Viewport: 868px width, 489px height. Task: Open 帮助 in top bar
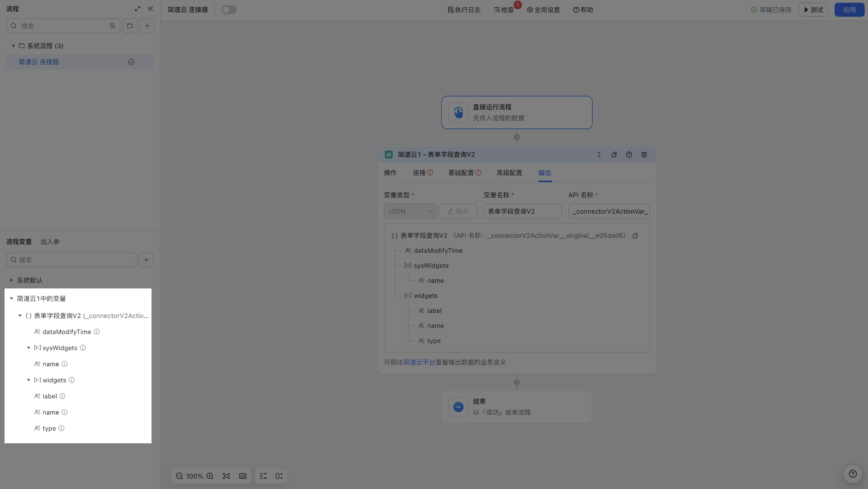coord(583,10)
